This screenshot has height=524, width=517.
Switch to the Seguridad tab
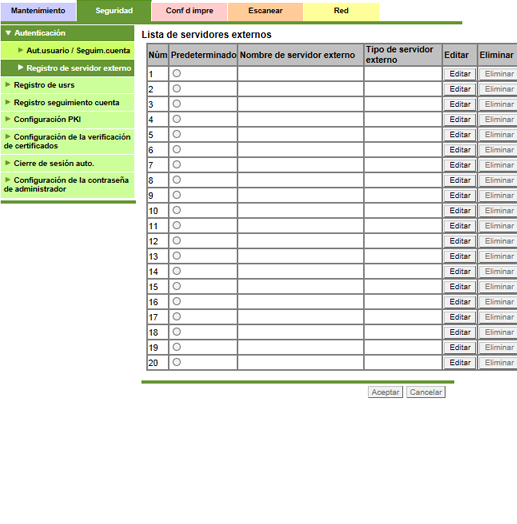[x=114, y=11]
